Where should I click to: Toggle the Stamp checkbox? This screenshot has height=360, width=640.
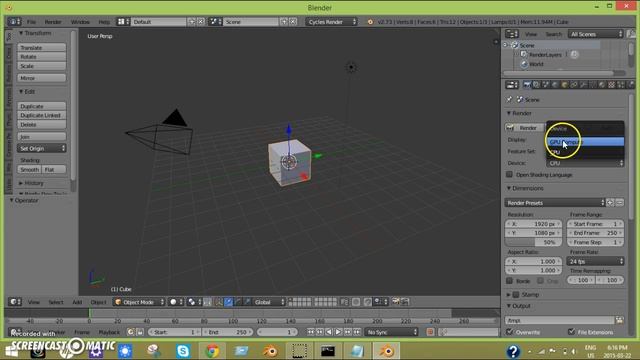pyautogui.click(x=516, y=294)
